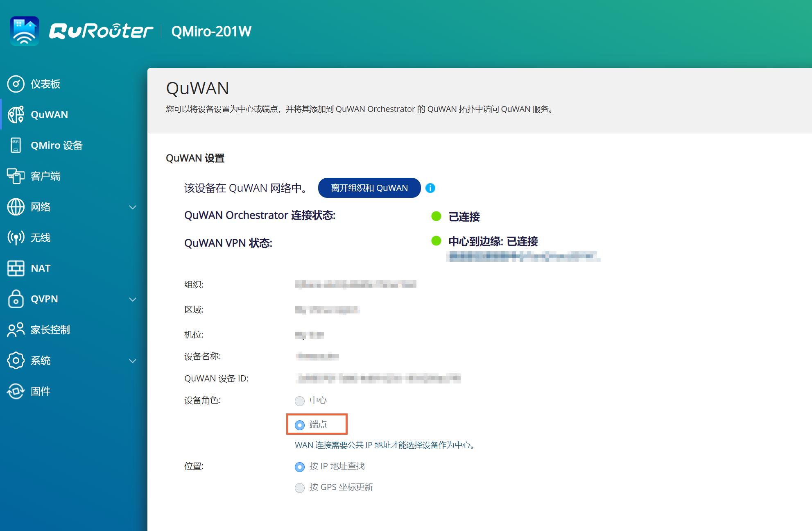Image resolution: width=812 pixels, height=531 pixels.
Task: Open the 客户端 clients icon
Action: coord(15,176)
